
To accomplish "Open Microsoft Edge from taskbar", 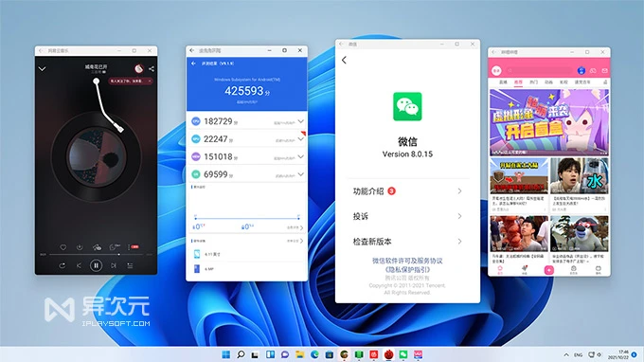I will (x=314, y=354).
